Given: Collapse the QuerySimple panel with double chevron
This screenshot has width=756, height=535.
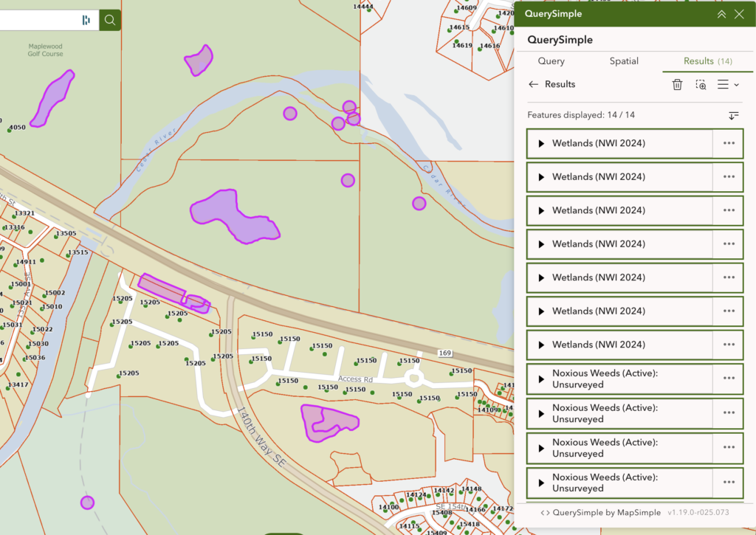Looking at the screenshot, I should coord(721,14).
